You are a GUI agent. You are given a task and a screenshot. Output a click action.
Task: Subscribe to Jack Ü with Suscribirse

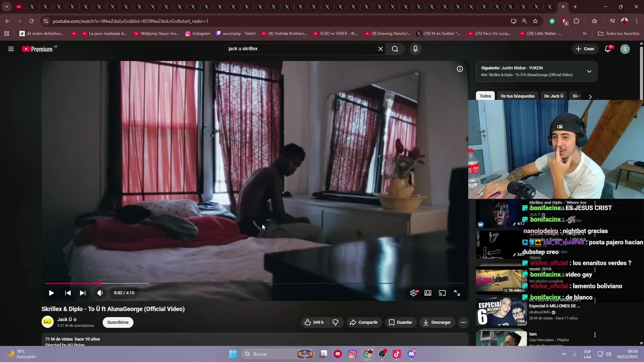(x=118, y=322)
